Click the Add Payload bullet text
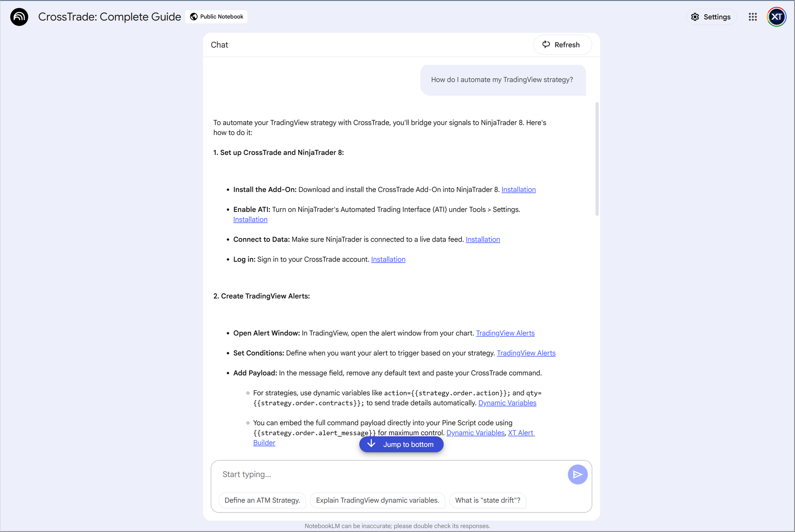Viewport: 795px width, 532px height. point(388,373)
